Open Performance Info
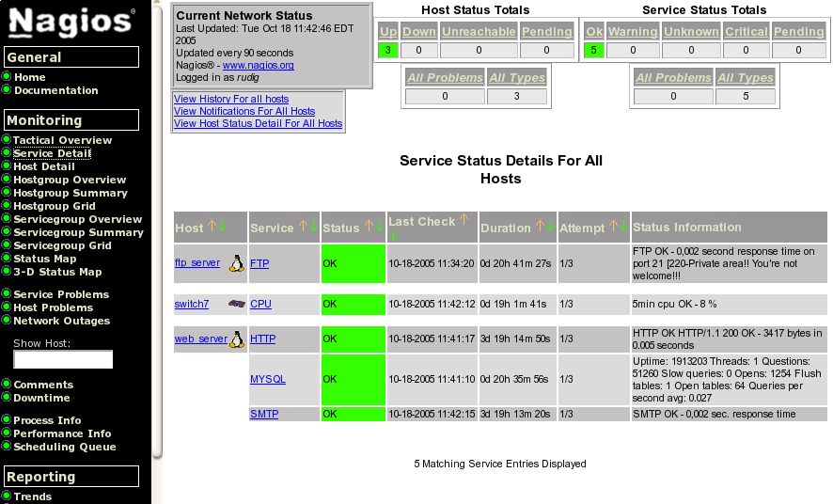Viewport: 833px width, 504px height. 62,433
